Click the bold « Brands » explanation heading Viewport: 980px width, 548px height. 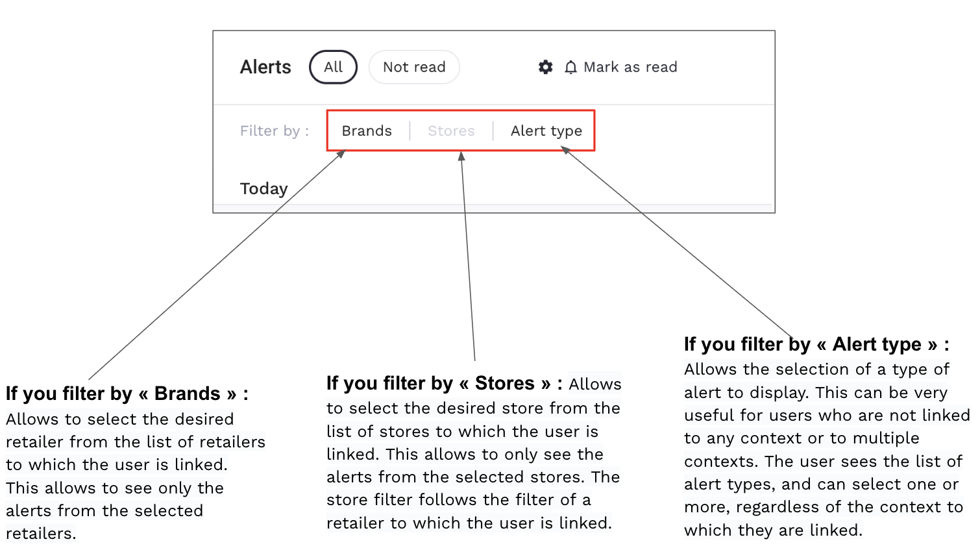(127, 393)
